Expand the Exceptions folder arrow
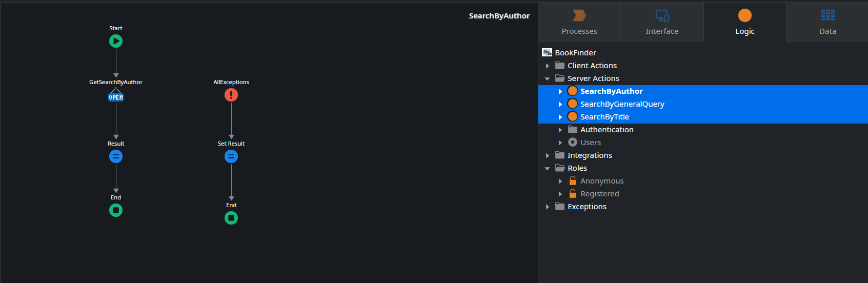The width and height of the screenshot is (868, 283). coord(548,207)
